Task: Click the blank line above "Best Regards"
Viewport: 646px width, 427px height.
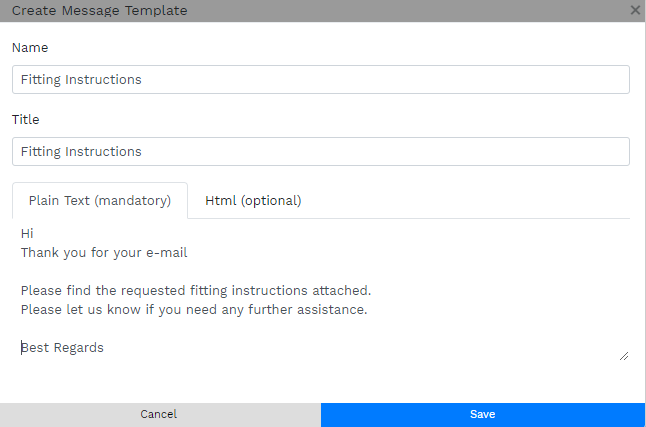Action: 200,328
